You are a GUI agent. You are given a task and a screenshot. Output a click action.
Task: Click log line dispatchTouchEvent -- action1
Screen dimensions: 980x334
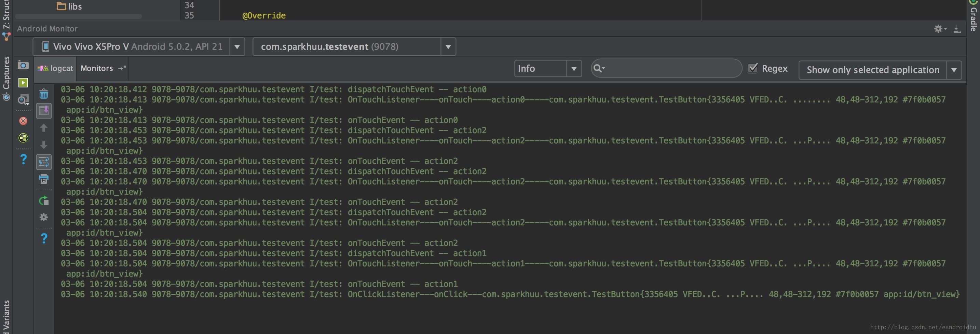[274, 253]
